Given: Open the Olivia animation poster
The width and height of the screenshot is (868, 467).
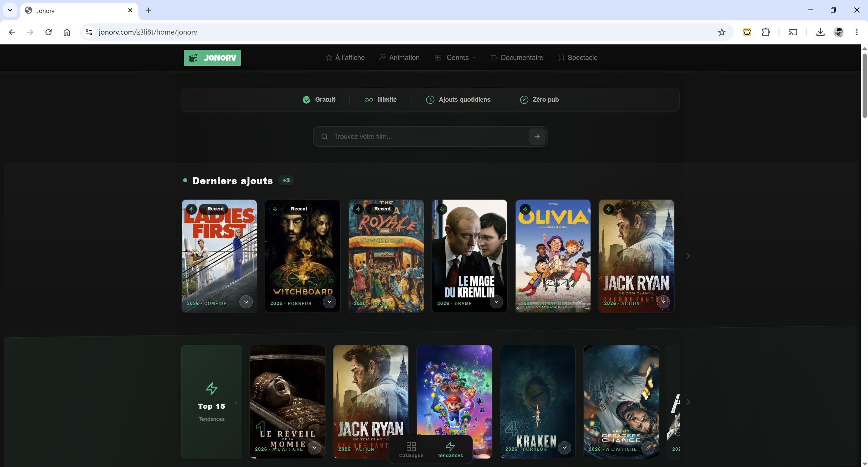Looking at the screenshot, I should 553,256.
